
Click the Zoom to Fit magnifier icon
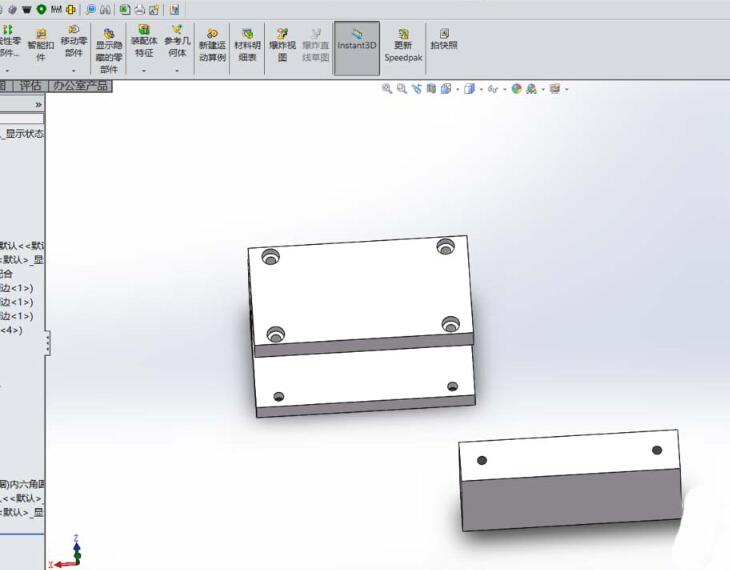pyautogui.click(x=387, y=89)
